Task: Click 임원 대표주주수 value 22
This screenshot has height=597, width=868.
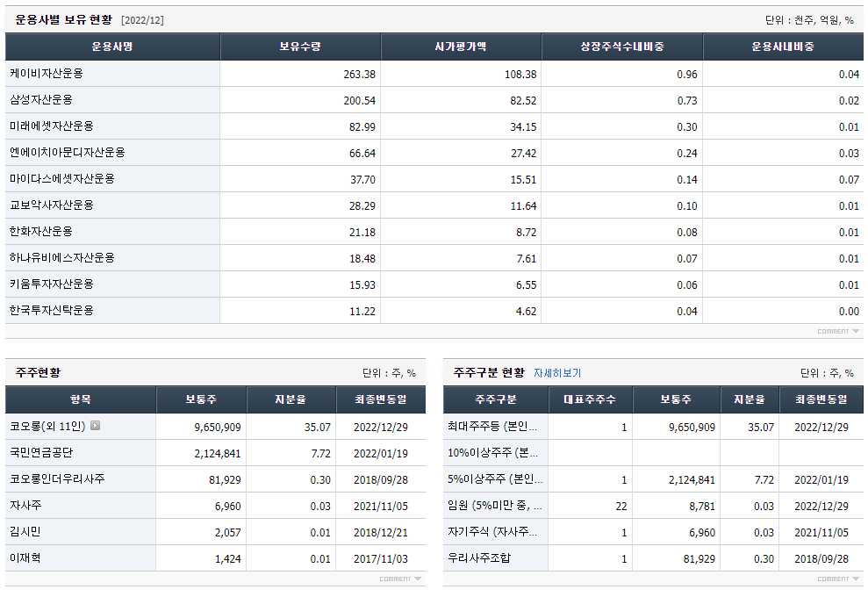Action: point(621,507)
